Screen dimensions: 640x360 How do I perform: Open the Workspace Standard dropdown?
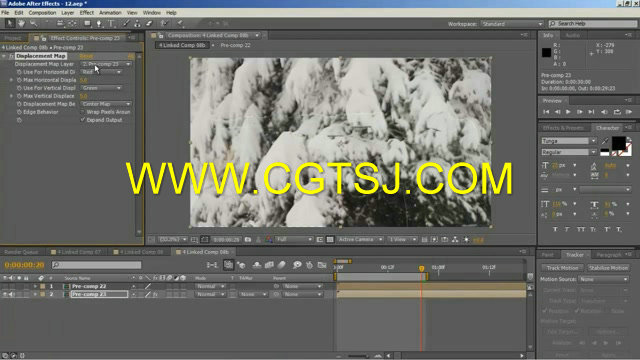[512, 24]
